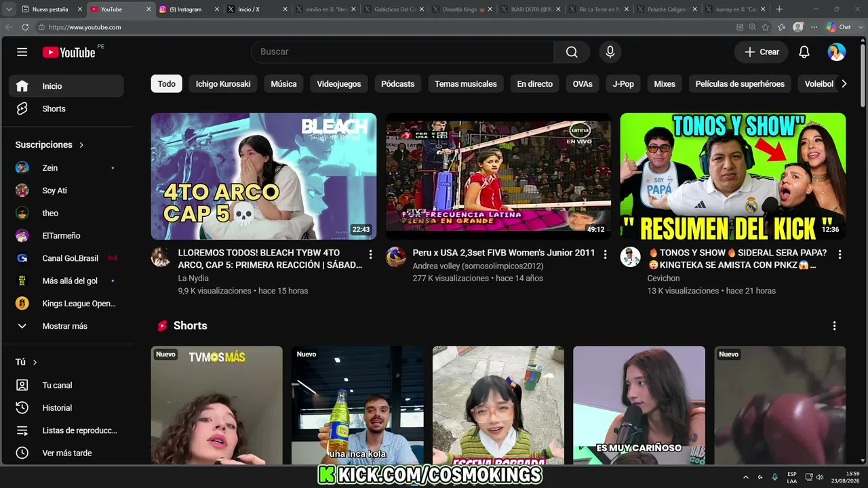Open the YouTube hamburger guide menu
The height and width of the screenshot is (488, 868).
[22, 52]
